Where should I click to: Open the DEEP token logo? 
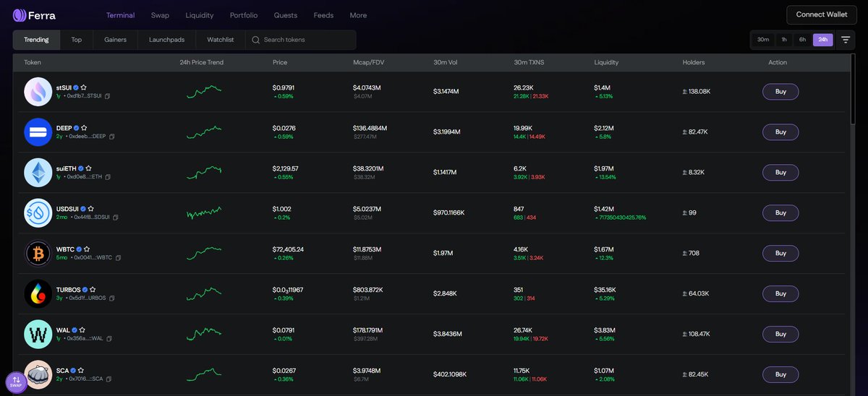(38, 132)
